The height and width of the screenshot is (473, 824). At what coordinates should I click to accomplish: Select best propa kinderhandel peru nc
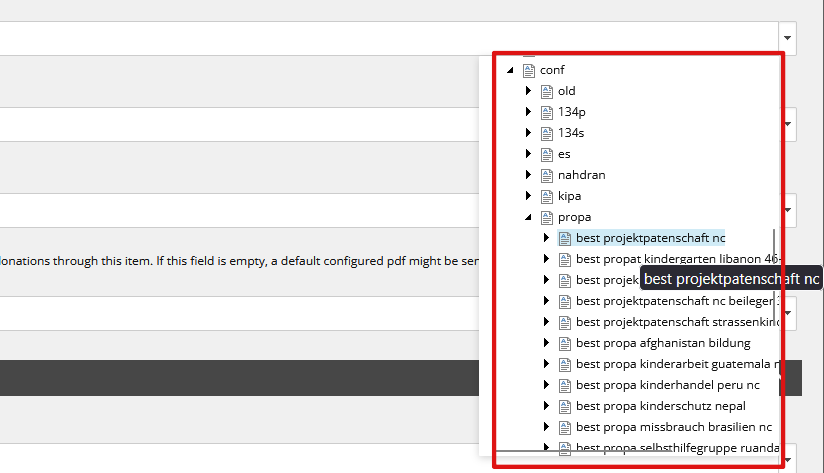tap(667, 385)
